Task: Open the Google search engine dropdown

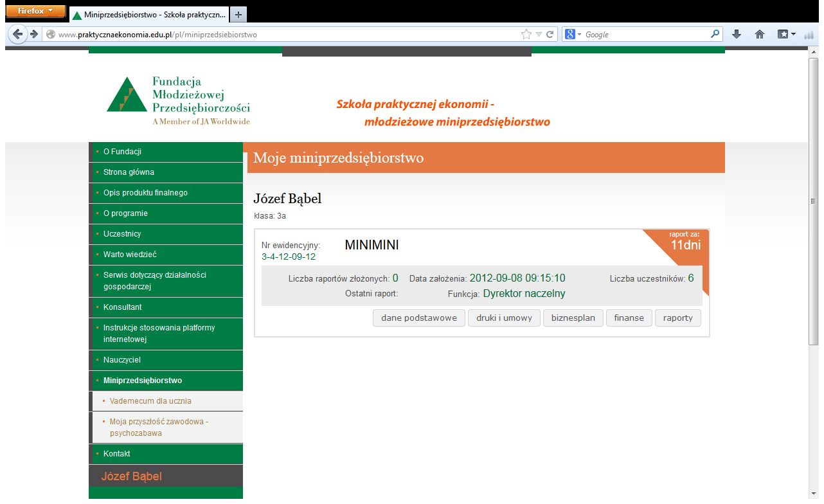Action: [573, 34]
